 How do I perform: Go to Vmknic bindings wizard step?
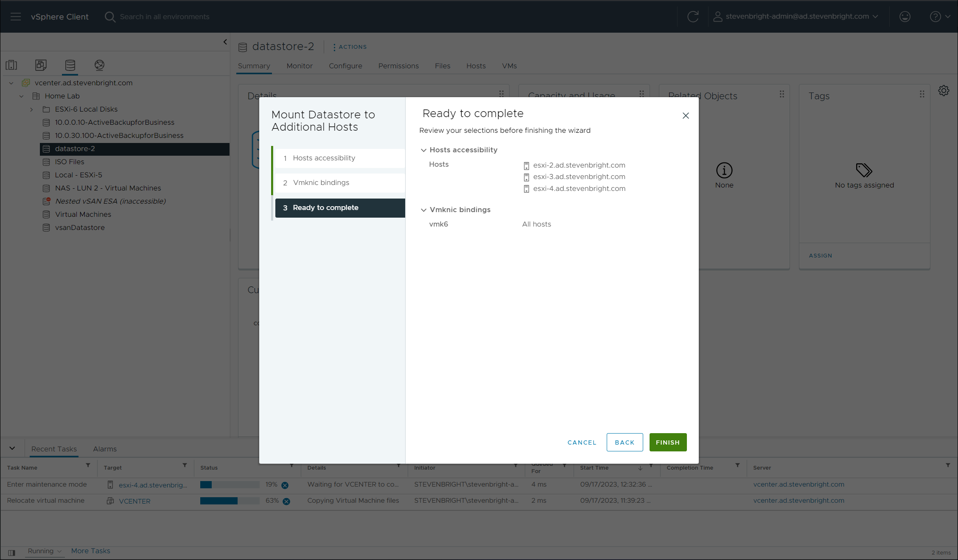pos(321,183)
